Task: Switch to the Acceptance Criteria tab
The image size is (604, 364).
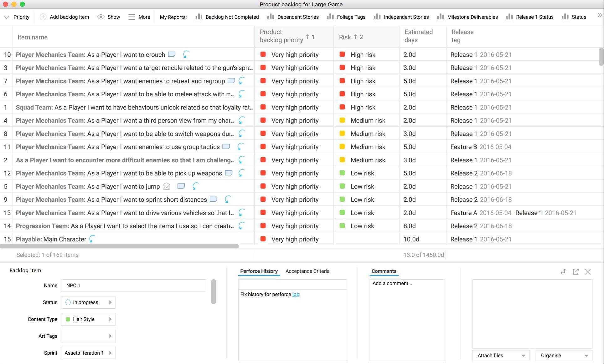Action: point(307,271)
